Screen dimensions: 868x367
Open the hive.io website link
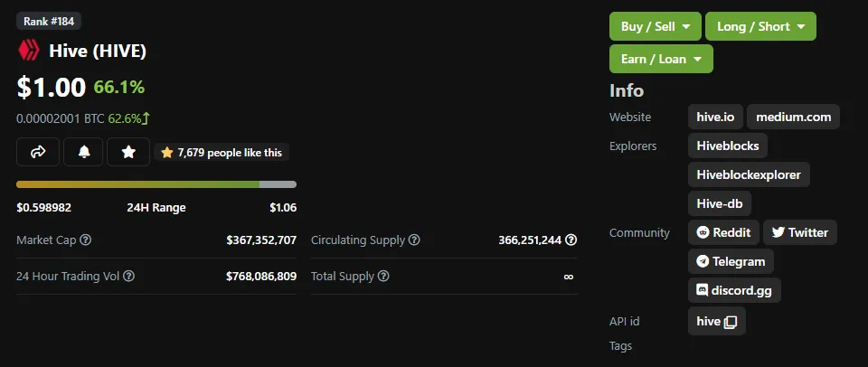(x=716, y=117)
